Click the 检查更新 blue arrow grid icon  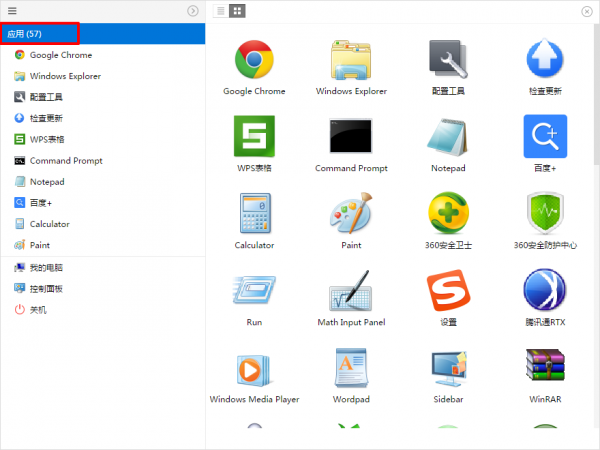(545, 59)
